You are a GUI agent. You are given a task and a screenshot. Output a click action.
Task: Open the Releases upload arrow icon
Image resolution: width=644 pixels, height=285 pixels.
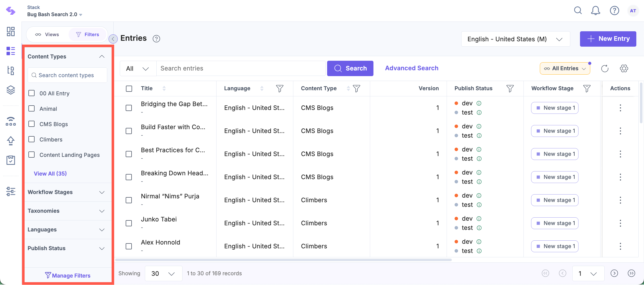pos(11,140)
